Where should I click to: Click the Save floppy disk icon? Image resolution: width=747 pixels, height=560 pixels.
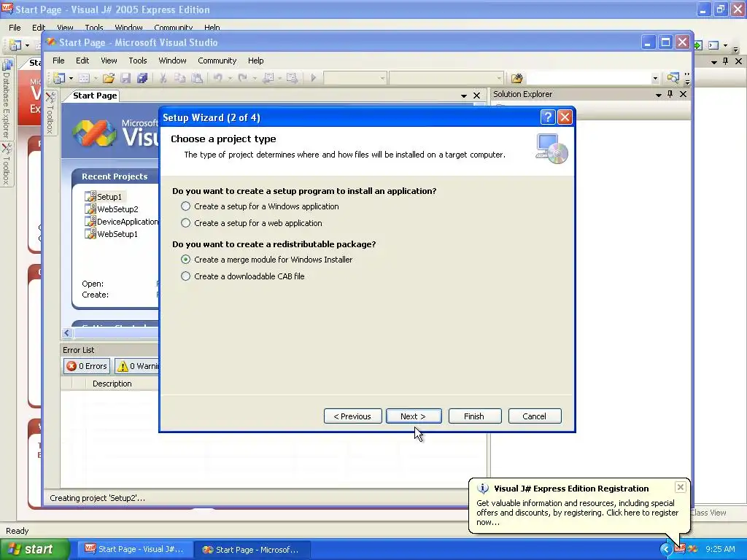pos(125,78)
